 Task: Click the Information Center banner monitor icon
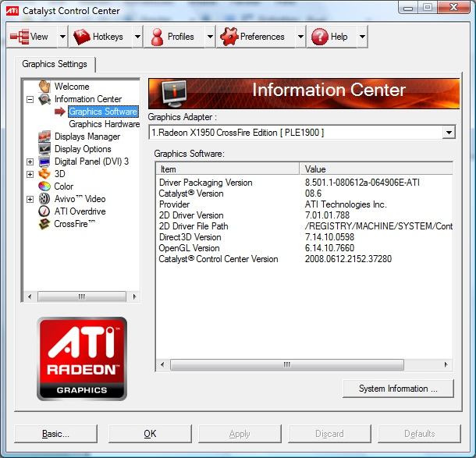(174, 94)
